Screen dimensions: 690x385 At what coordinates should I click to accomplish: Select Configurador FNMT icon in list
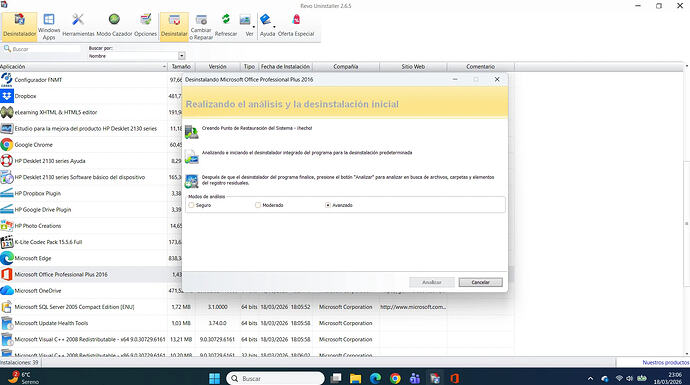(7, 80)
